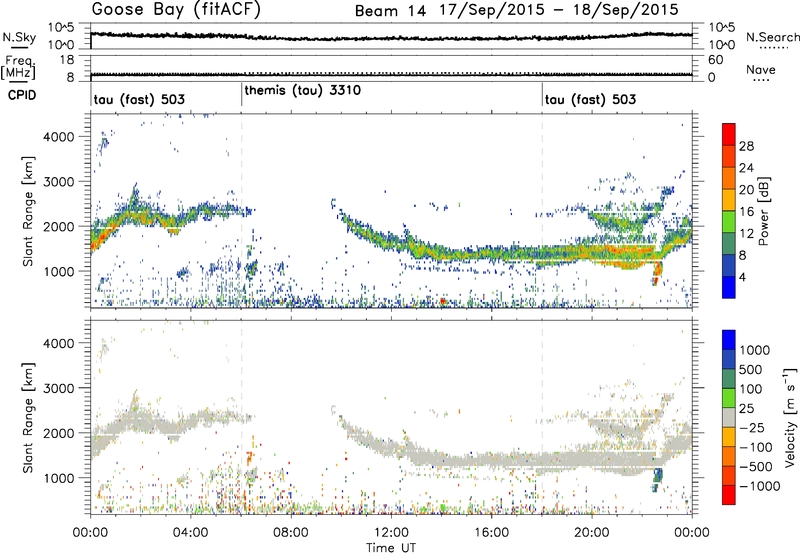Select the themis (tau) 3310 CPID label

tap(303, 91)
